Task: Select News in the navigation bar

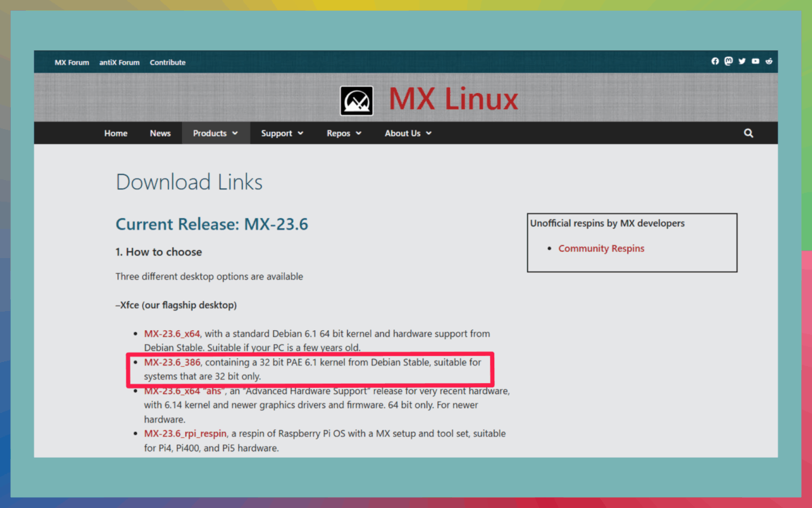Action: tap(160, 132)
